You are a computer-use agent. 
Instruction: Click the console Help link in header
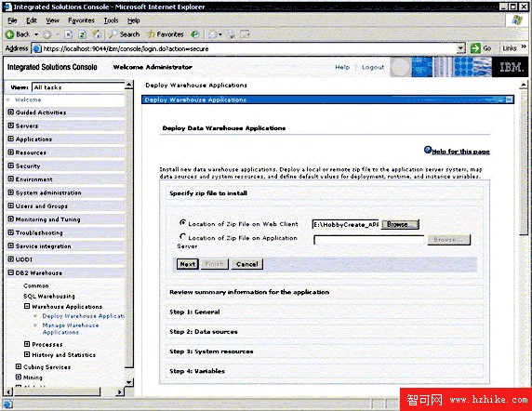click(x=342, y=67)
